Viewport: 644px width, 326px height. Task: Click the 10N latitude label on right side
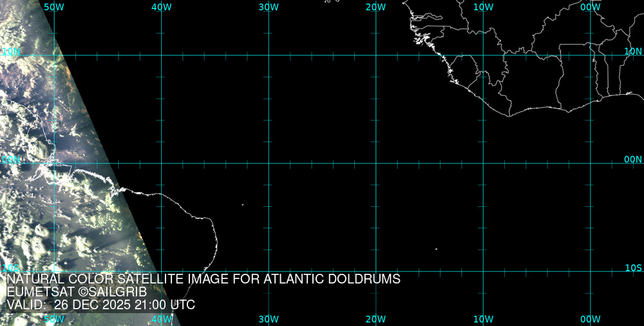[x=633, y=51]
